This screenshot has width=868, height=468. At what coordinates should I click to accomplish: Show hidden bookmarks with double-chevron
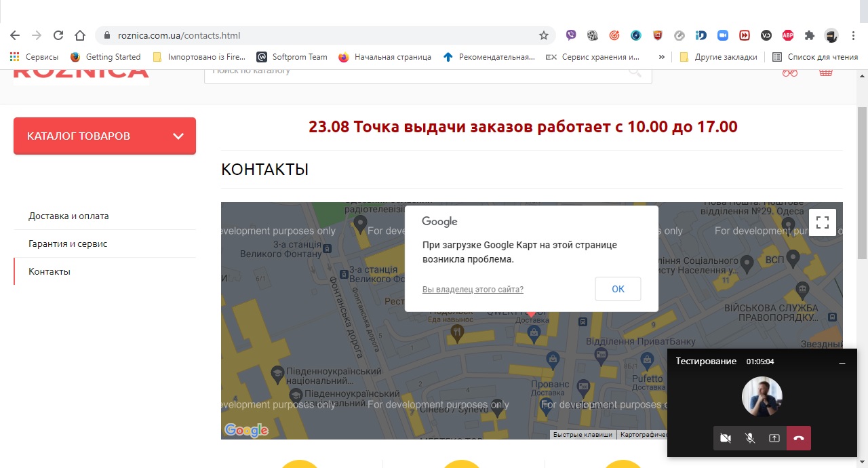coord(662,57)
